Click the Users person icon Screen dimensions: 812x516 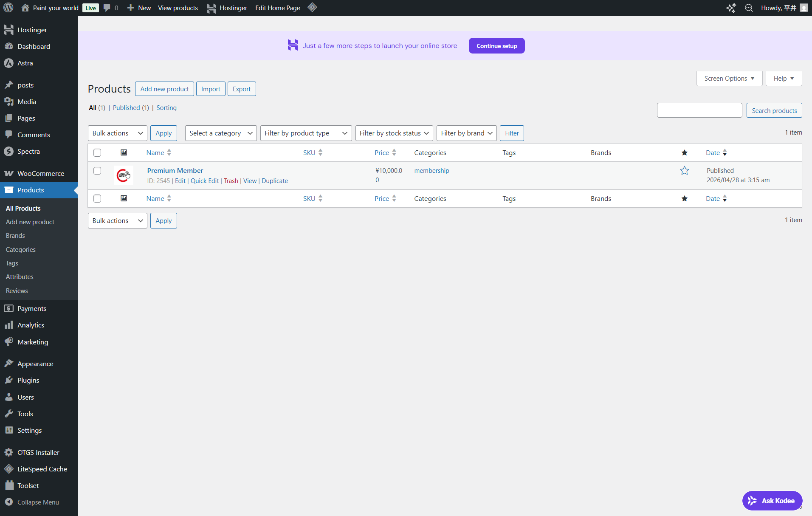pyautogui.click(x=8, y=397)
